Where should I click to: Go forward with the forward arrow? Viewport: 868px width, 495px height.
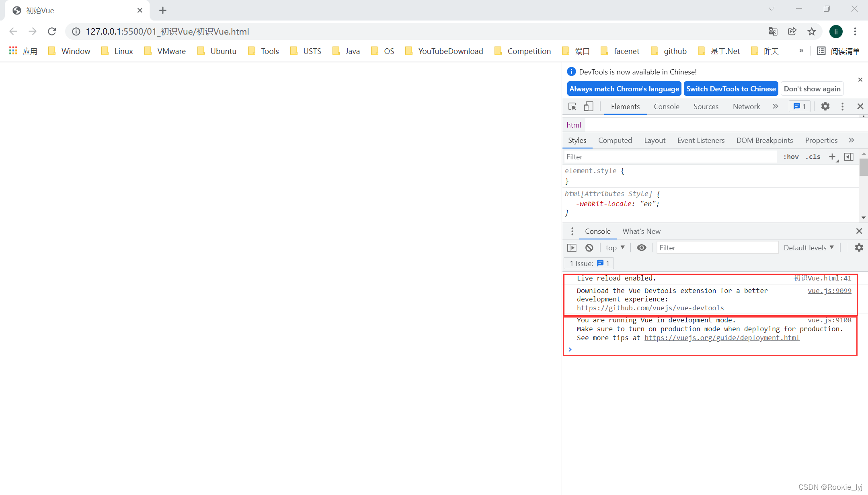tap(33, 31)
